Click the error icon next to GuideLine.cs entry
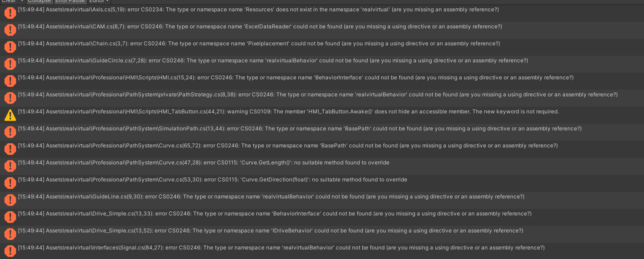The image size is (644, 259). point(10,200)
